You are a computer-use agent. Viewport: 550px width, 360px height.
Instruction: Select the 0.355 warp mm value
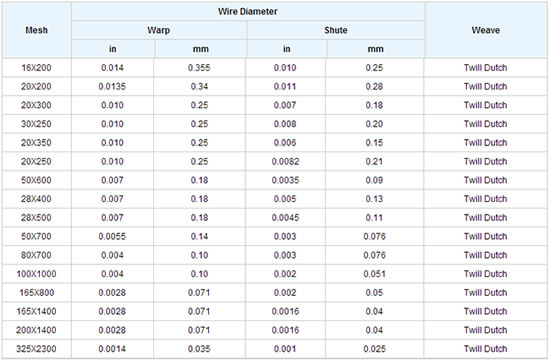click(x=199, y=68)
